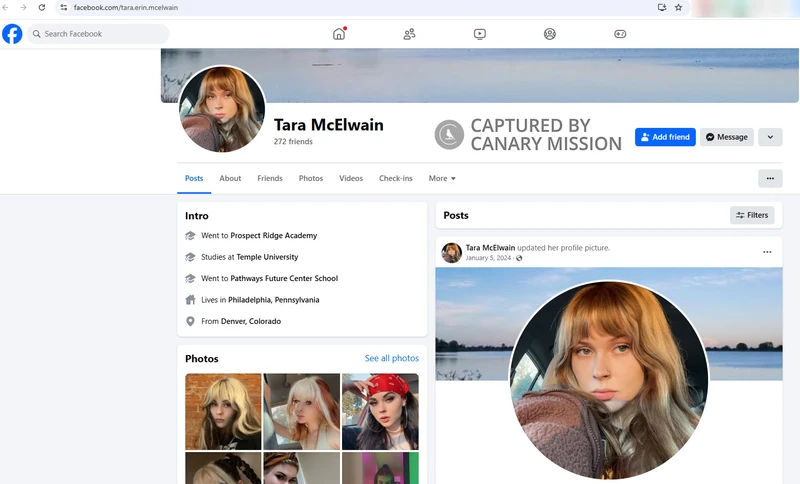Image resolution: width=800 pixels, height=484 pixels.
Task: Click in the Search Facebook field
Action: coord(98,34)
